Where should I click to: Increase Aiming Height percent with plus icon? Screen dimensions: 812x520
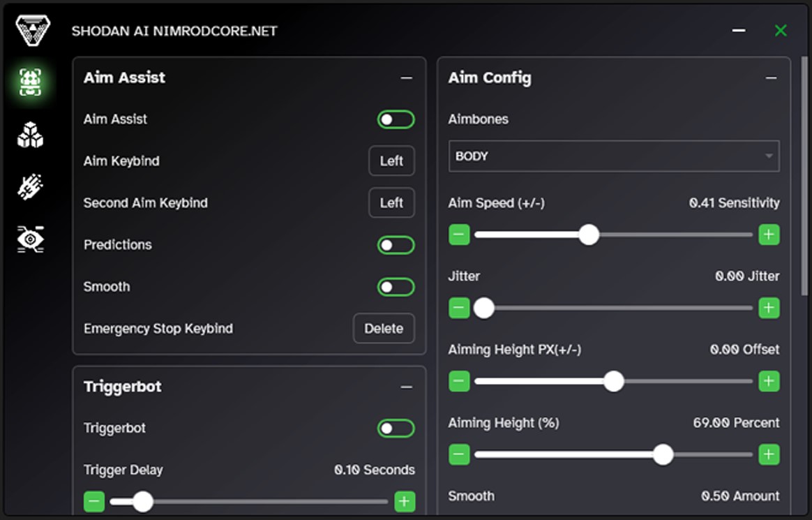tap(769, 455)
